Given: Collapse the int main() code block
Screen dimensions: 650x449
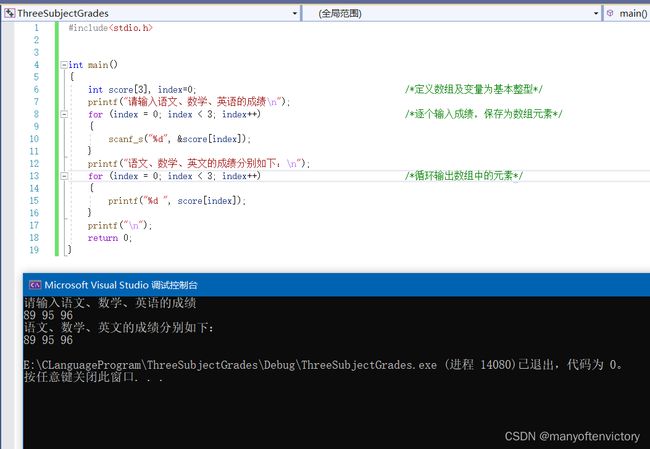Looking at the screenshot, I should pyautogui.click(x=64, y=65).
